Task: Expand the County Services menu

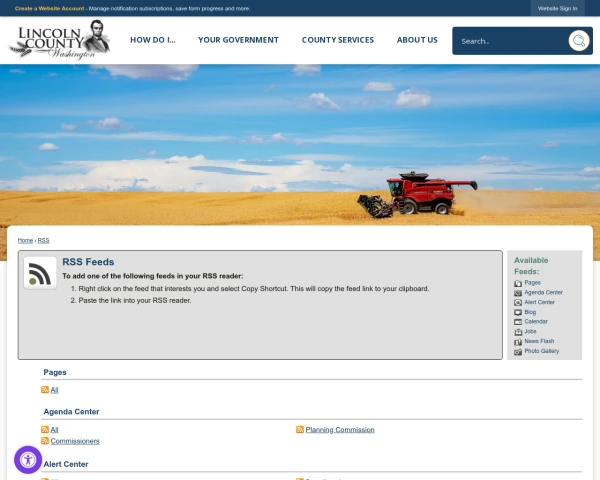Action: click(x=338, y=40)
